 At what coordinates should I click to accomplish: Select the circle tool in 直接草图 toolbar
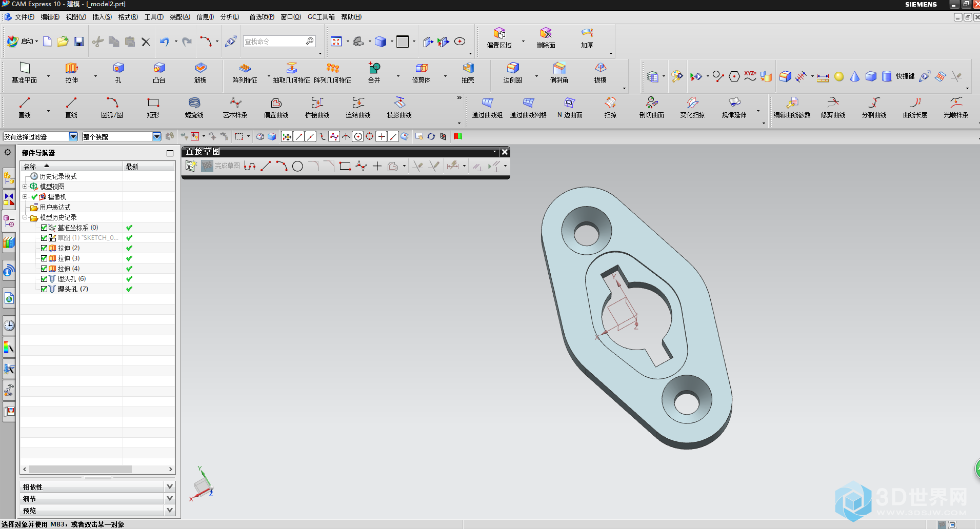tap(297, 166)
